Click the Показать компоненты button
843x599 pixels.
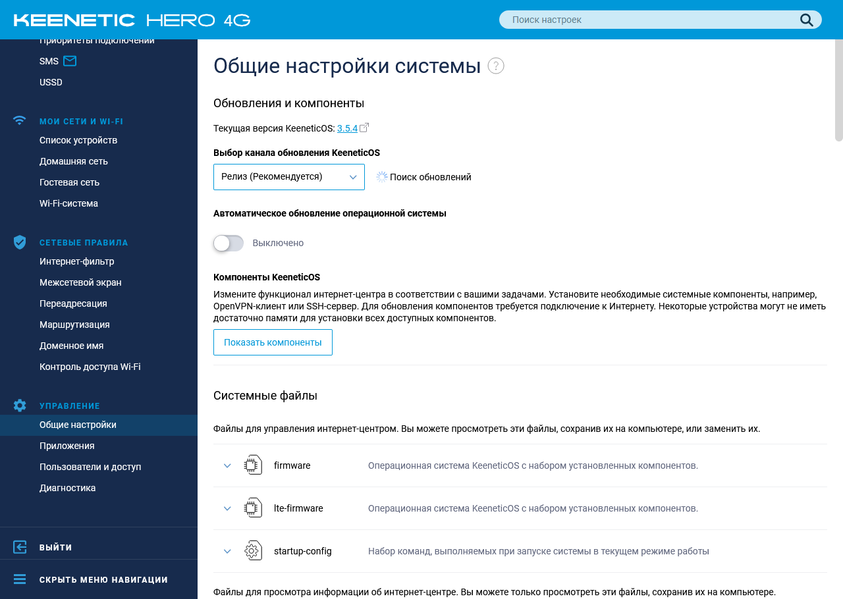[273, 343]
